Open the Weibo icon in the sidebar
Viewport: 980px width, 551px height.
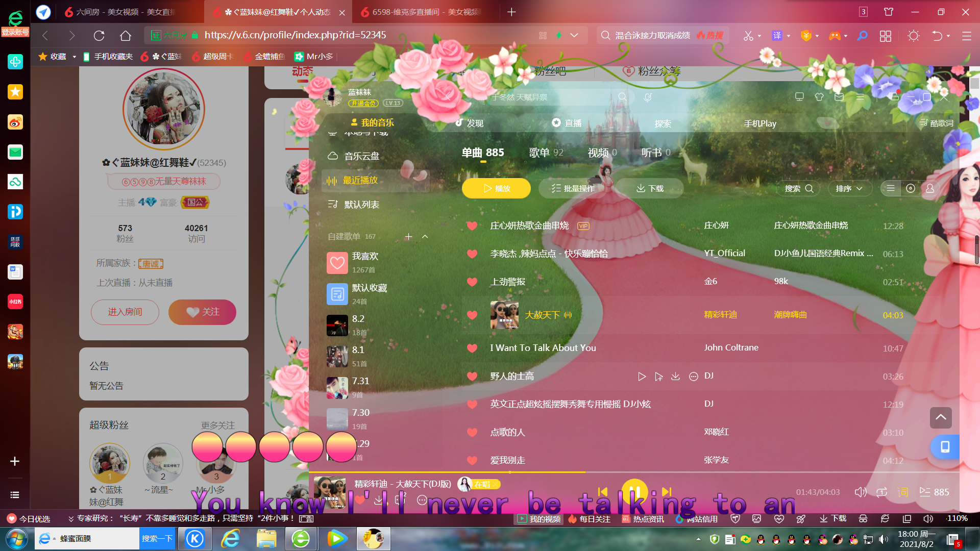tap(15, 122)
